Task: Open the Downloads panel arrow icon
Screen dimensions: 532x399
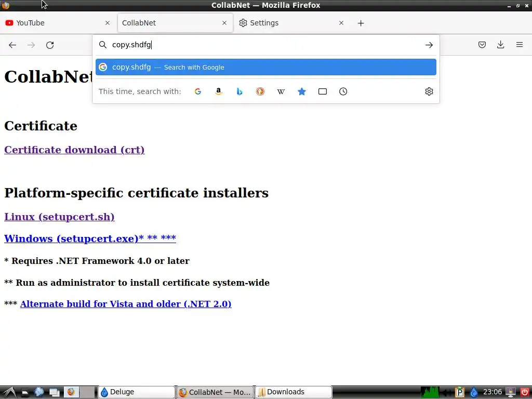Action: (500, 45)
